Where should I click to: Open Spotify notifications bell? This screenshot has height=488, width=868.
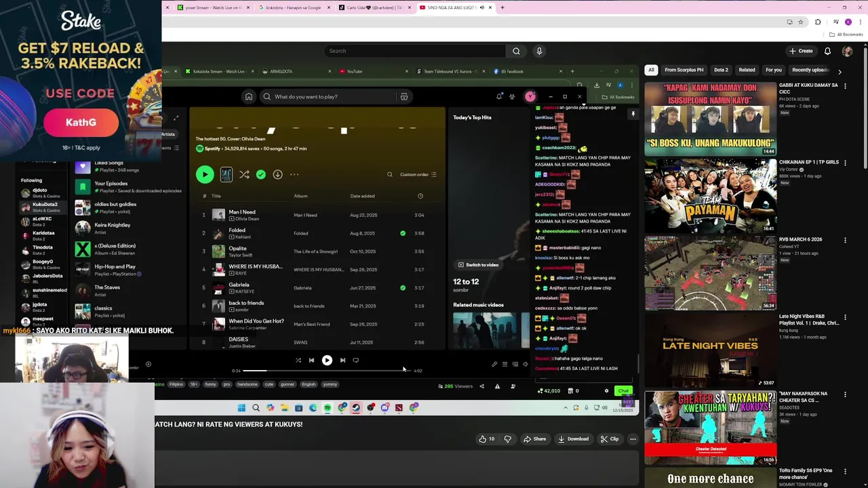coord(499,97)
